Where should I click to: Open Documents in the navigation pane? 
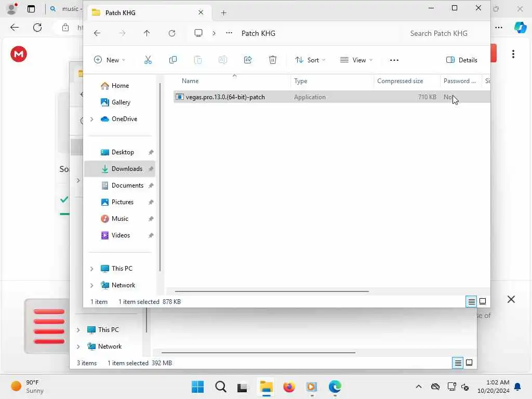(x=119, y=185)
